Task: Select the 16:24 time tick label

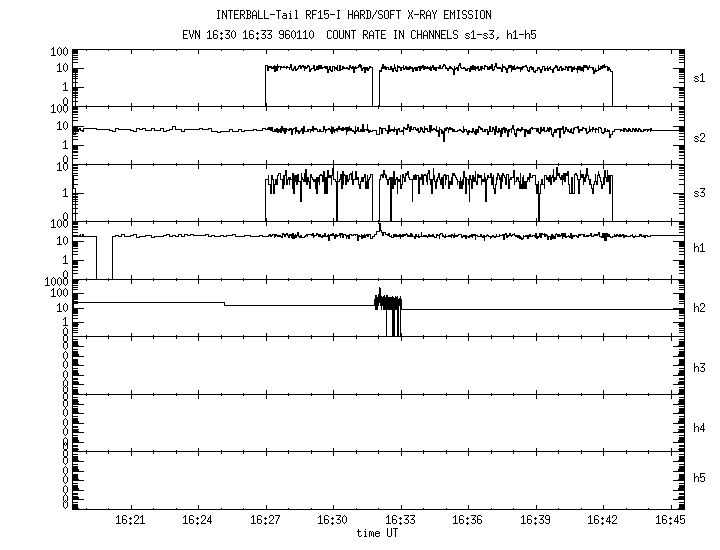Action: (x=198, y=520)
